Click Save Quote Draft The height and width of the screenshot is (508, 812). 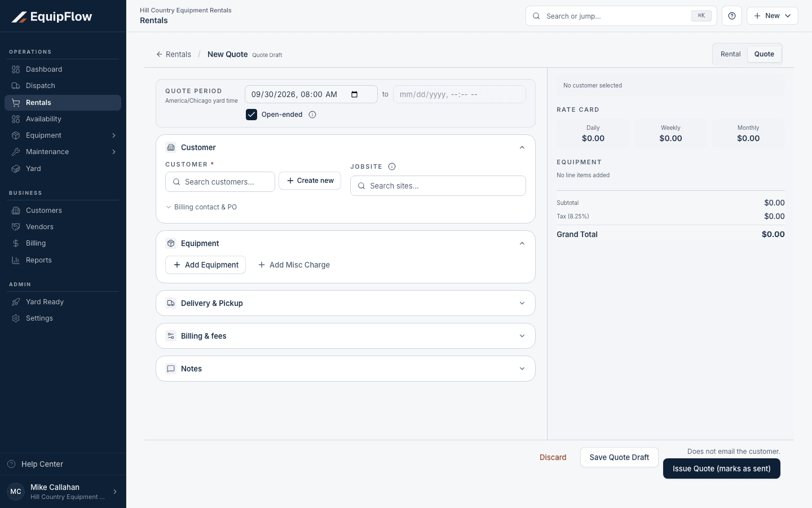coord(619,457)
